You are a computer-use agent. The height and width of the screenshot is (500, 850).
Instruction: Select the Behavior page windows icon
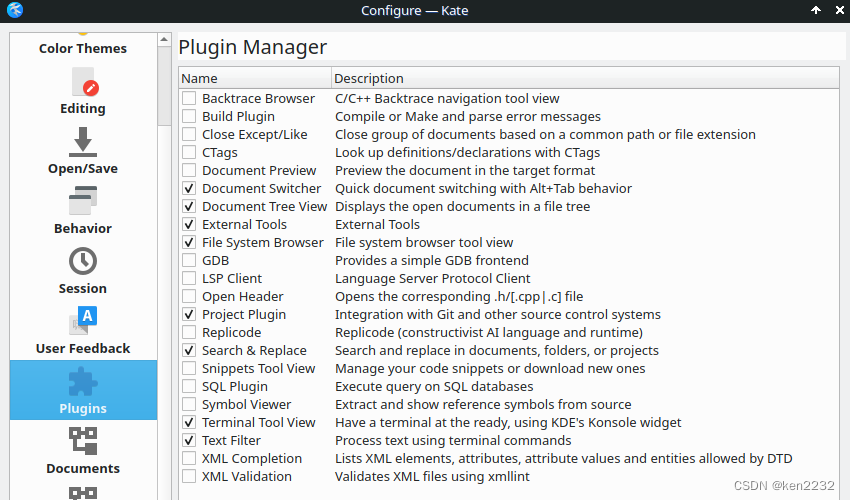83,201
